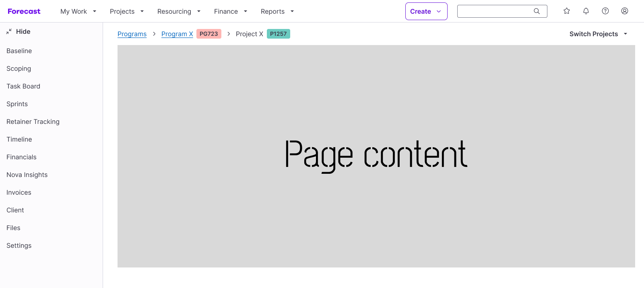This screenshot has width=644, height=288.
Task: Select Sprints in the sidebar
Action: tap(17, 104)
